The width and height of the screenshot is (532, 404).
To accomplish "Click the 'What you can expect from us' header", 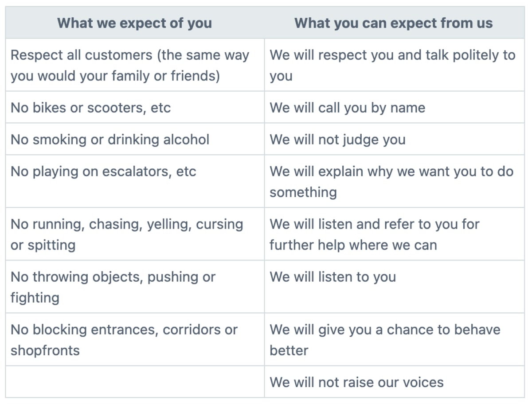I will coord(395,23).
